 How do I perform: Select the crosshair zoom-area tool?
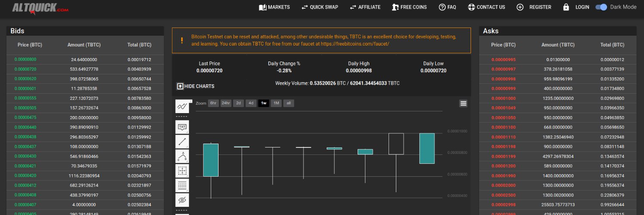182,171
